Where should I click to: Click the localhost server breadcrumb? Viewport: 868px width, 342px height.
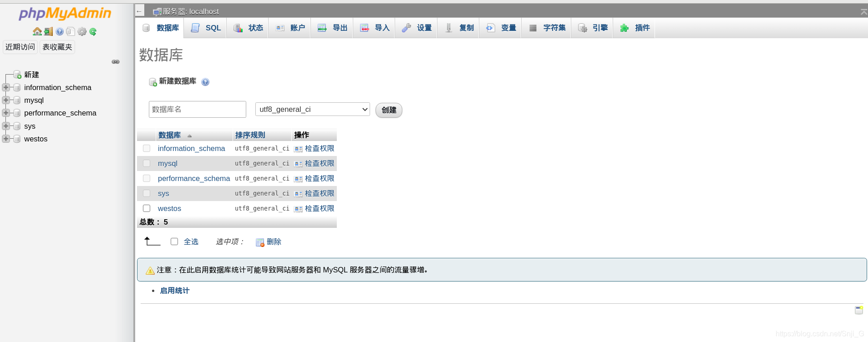pyautogui.click(x=191, y=11)
